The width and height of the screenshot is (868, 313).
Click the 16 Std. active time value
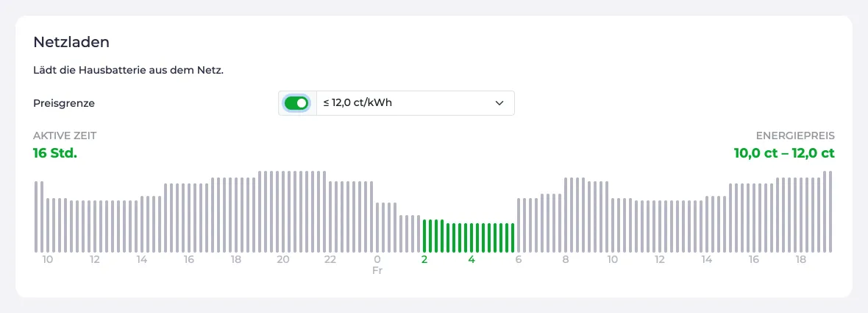[55, 153]
